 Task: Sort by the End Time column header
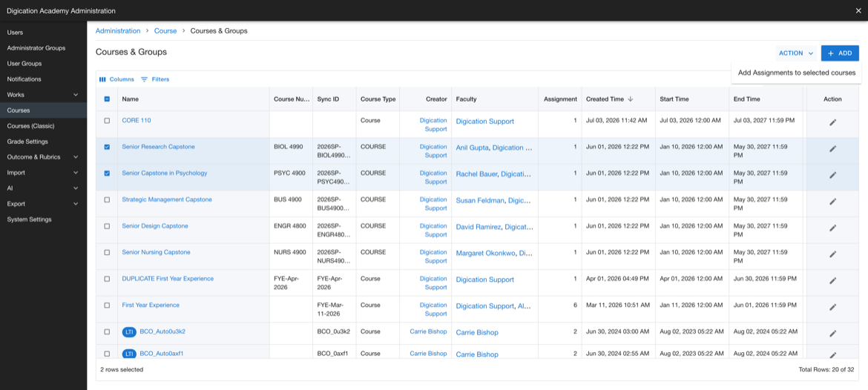(747, 99)
